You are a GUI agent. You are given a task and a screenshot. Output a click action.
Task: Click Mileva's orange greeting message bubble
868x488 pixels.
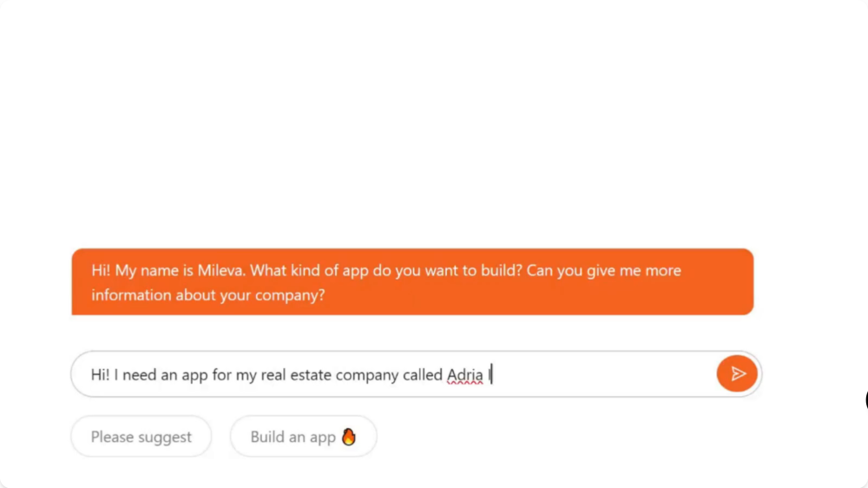pyautogui.click(x=412, y=282)
